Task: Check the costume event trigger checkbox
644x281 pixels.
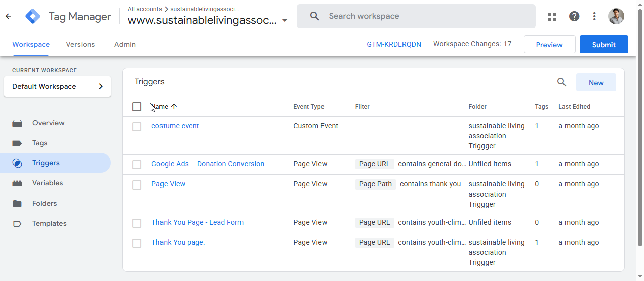Action: click(137, 127)
